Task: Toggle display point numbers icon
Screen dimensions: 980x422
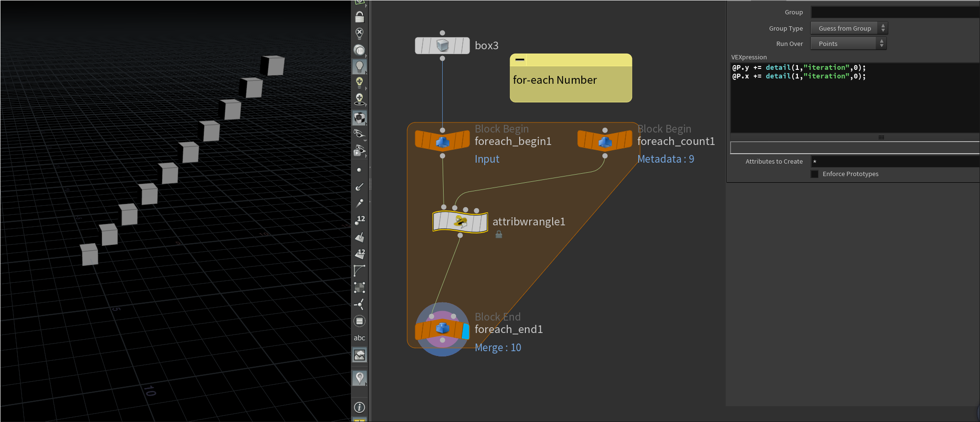Action: pyautogui.click(x=359, y=220)
